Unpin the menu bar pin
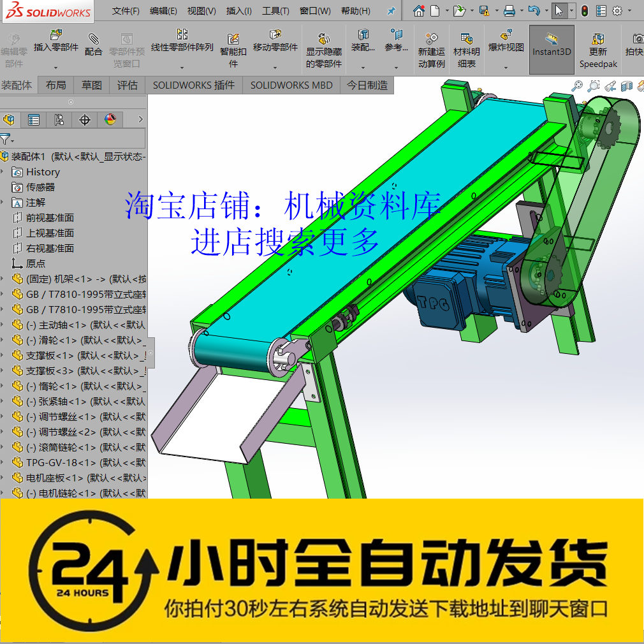 391,10
